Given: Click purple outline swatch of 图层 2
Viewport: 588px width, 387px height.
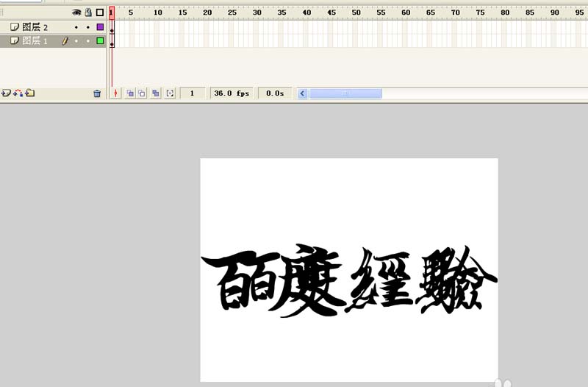Looking at the screenshot, I should [100, 26].
